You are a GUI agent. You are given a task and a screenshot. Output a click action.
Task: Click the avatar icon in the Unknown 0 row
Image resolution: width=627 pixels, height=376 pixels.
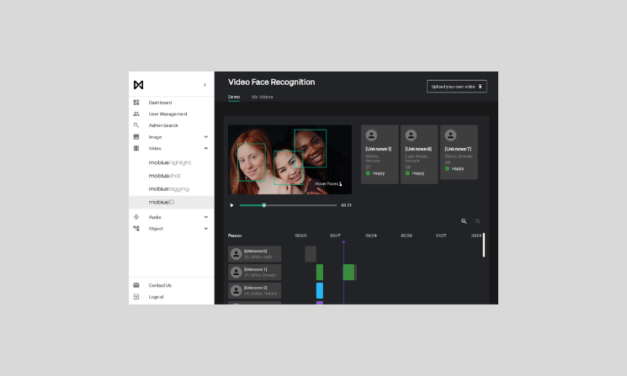pos(236,254)
